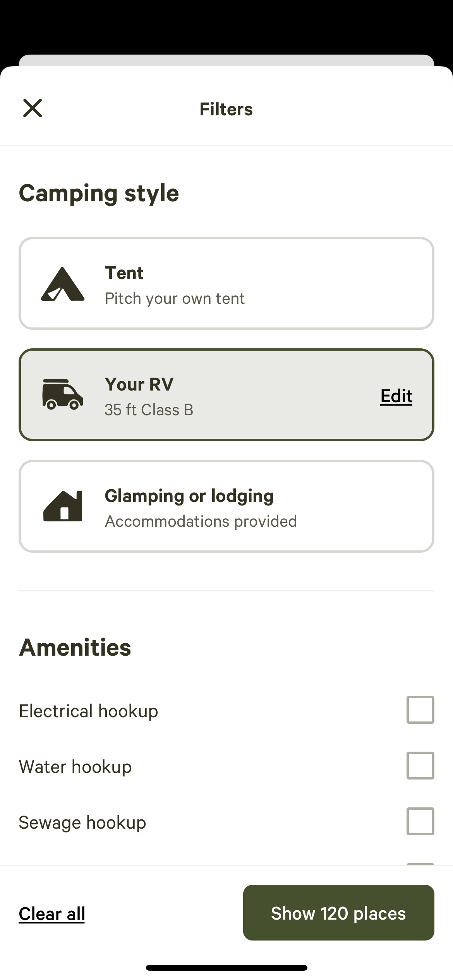Clear all filters
453x980 pixels.
(52, 913)
